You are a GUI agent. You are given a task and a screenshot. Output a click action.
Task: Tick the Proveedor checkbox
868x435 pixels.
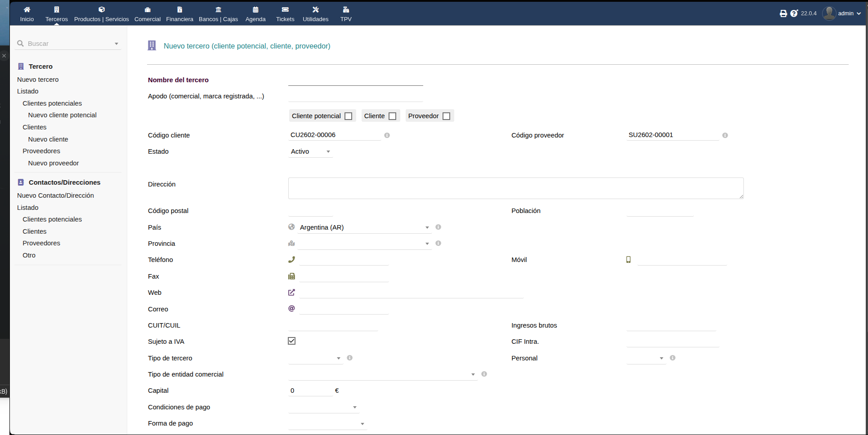click(447, 116)
